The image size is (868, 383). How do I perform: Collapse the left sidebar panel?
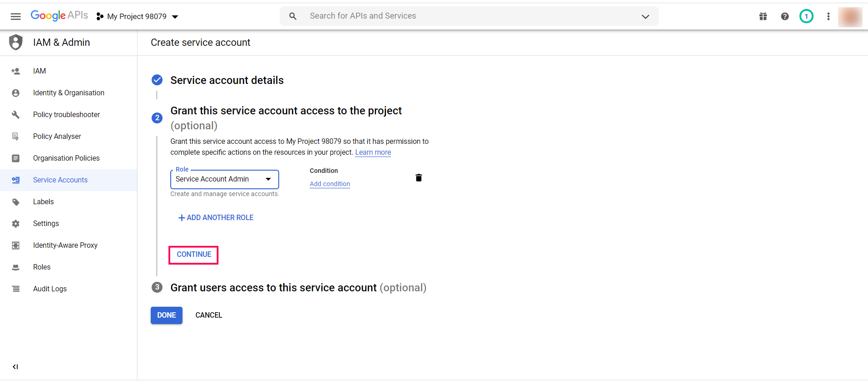pos(15,367)
